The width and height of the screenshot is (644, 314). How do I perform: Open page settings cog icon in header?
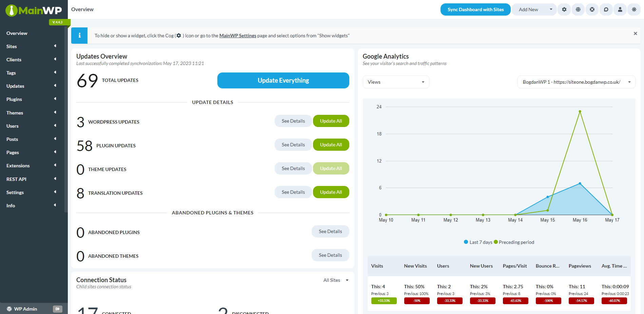(564, 9)
